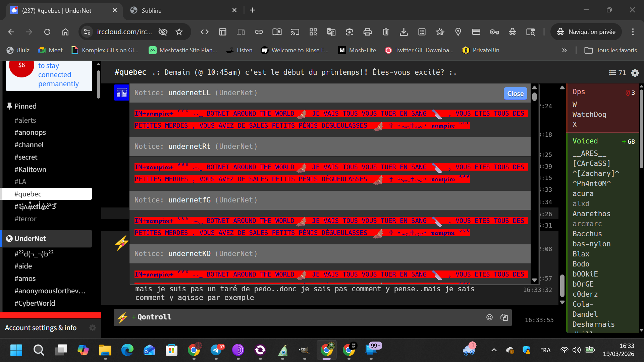Image resolution: width=644 pixels, height=362 pixels.
Task: Close the notices popup
Action: tap(515, 94)
